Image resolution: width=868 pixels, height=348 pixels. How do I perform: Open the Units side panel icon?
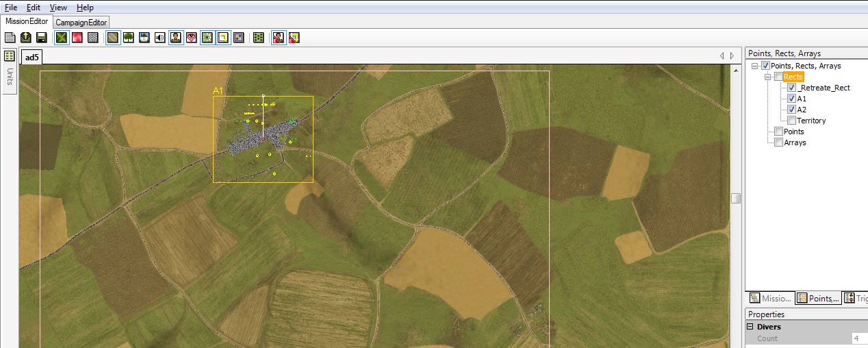click(x=10, y=56)
